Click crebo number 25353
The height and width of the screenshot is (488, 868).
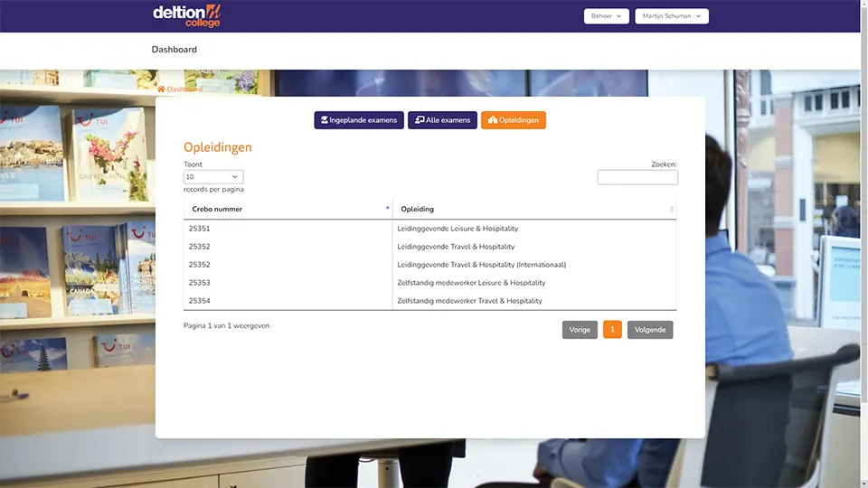pyautogui.click(x=199, y=283)
